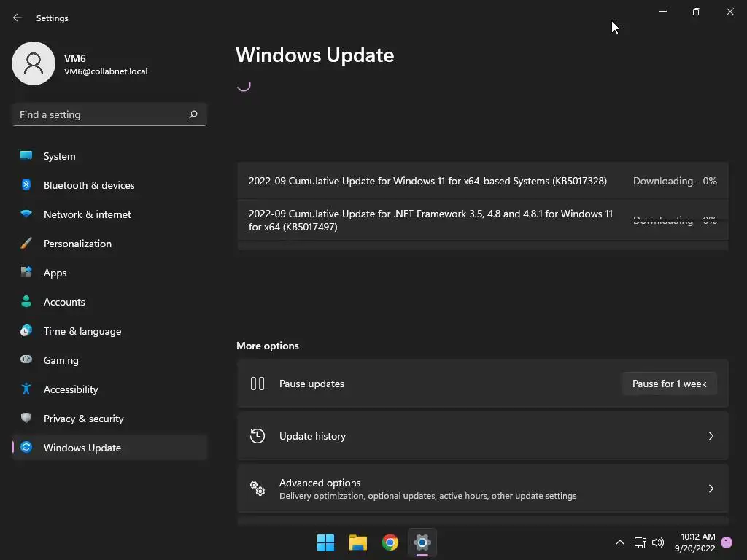
Task: Click the Update history clock icon
Action: point(258,436)
